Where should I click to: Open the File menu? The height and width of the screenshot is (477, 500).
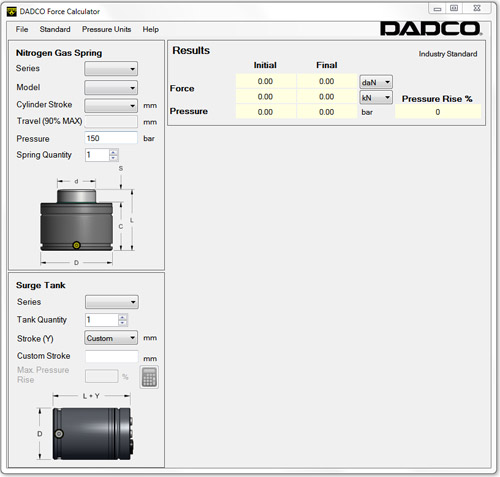coord(22,29)
